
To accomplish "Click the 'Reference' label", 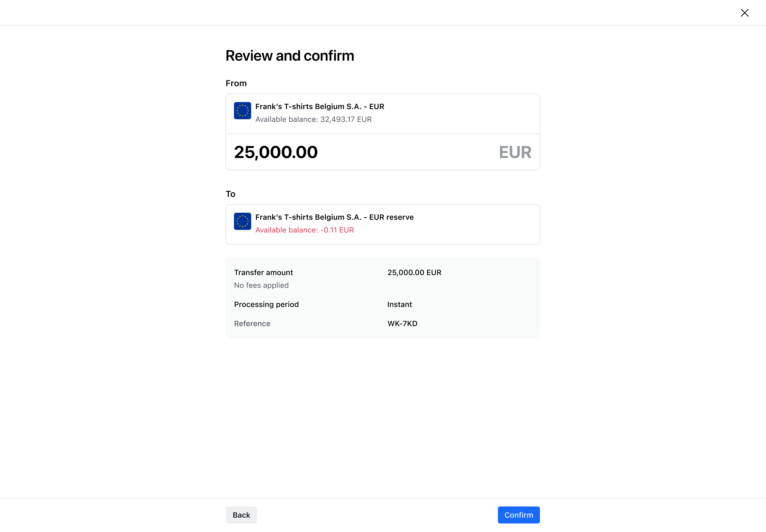I will (x=252, y=323).
